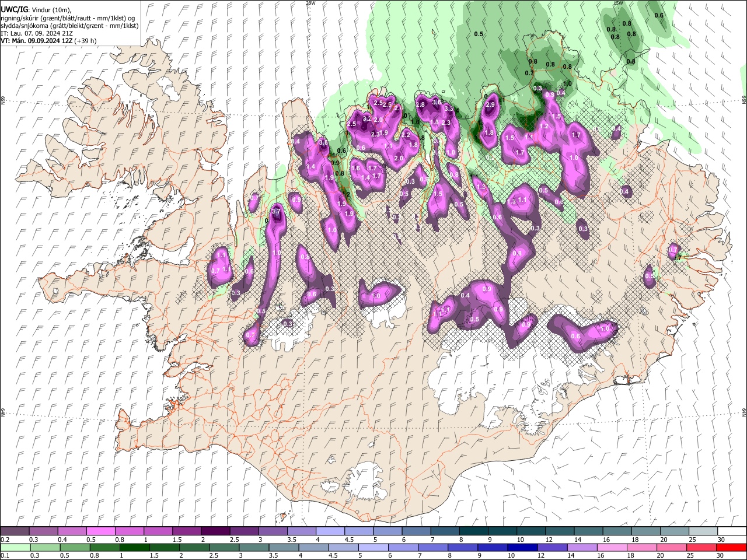Click the bright magenta 0.5–0.8 snow legend swatch
The width and height of the screenshot is (747, 560).
[x=100, y=531]
